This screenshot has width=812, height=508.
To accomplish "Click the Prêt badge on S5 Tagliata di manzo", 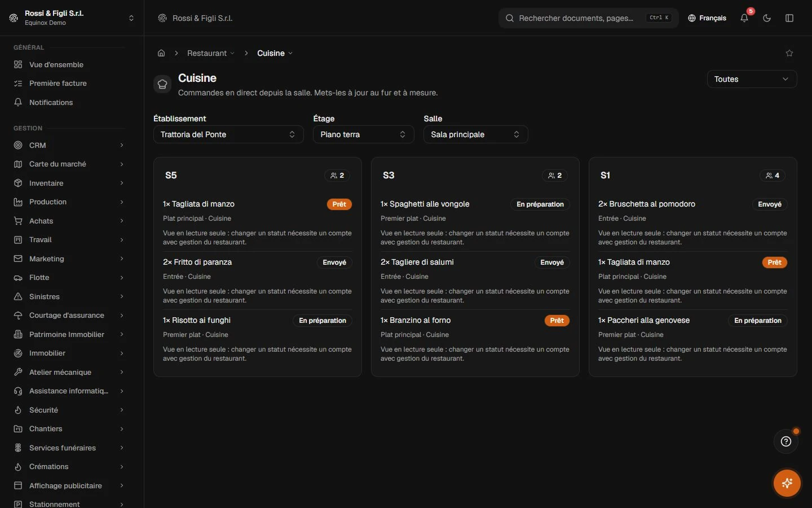I will tap(339, 204).
